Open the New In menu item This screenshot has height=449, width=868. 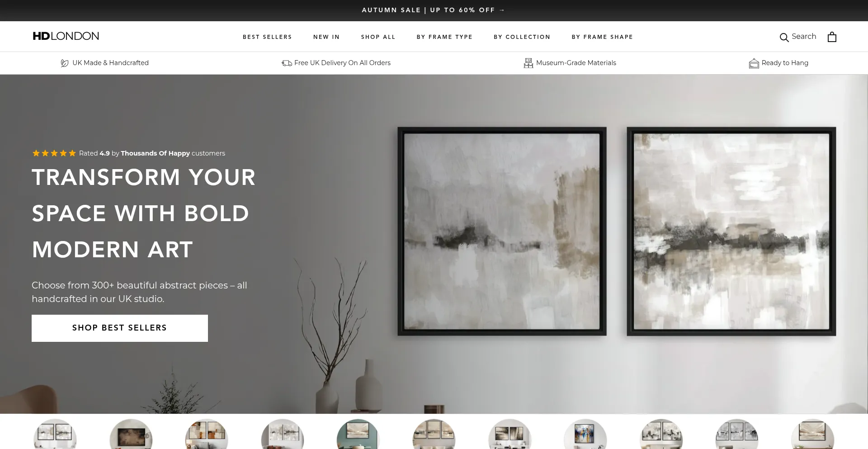326,37
